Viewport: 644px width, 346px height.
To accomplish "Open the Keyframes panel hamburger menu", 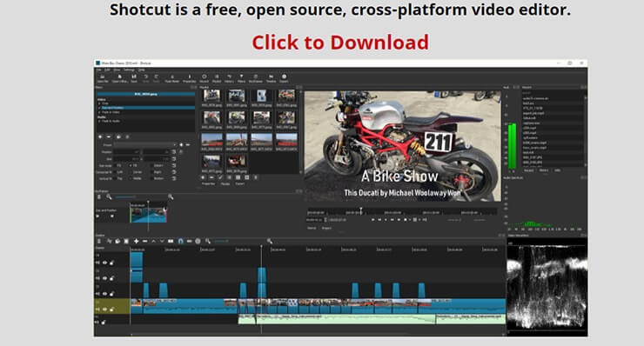I will (99, 196).
